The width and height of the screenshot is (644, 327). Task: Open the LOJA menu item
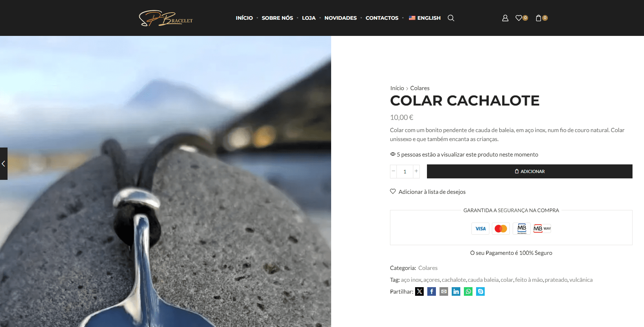click(309, 18)
